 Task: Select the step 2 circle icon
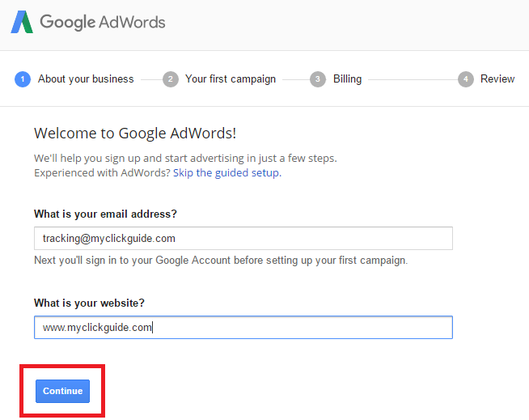click(171, 79)
